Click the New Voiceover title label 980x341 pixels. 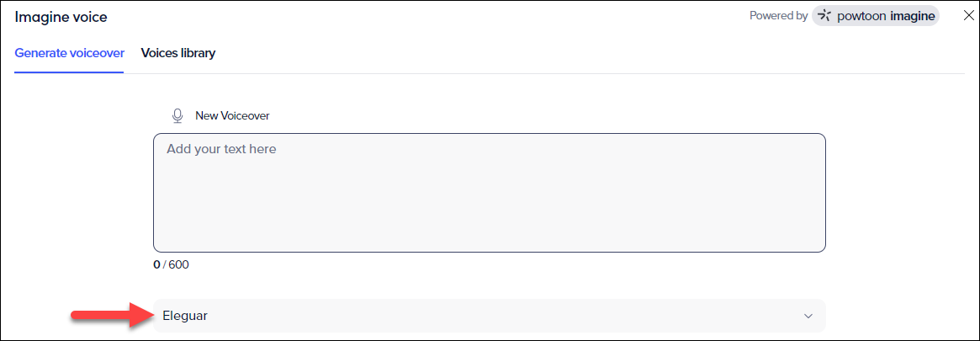pos(232,115)
